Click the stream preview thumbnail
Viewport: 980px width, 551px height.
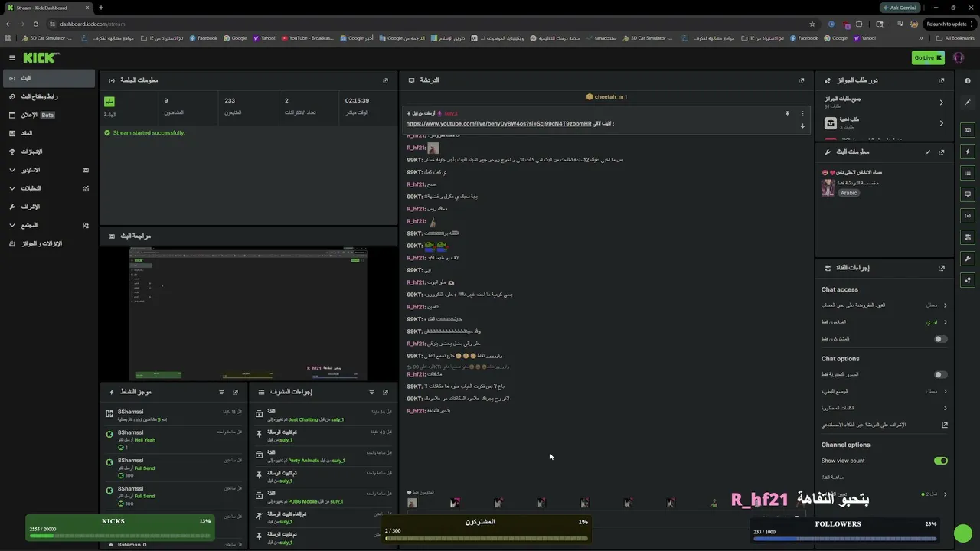(x=248, y=313)
